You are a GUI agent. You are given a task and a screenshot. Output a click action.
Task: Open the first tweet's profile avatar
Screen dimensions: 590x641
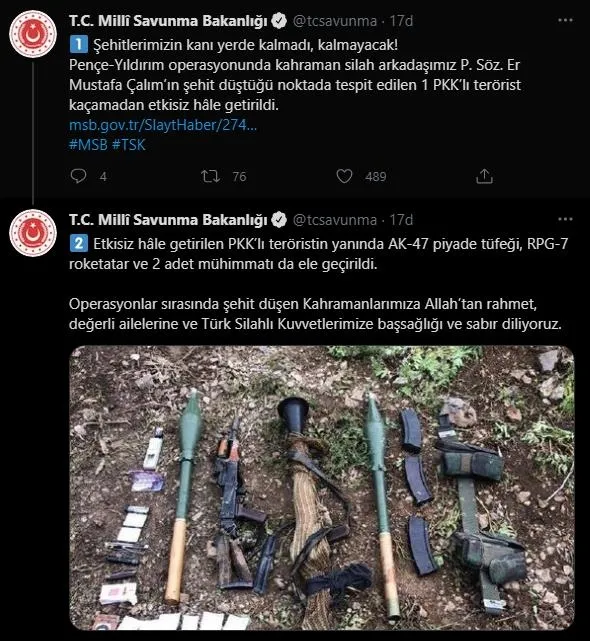(33, 34)
